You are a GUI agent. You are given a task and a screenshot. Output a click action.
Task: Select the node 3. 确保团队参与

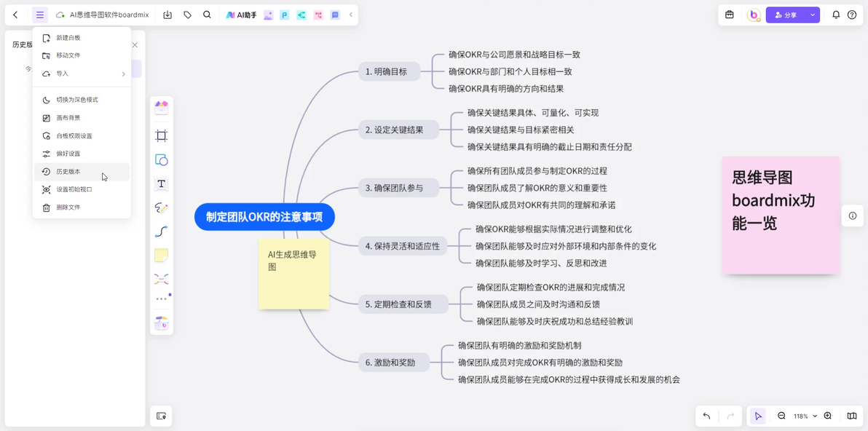pyautogui.click(x=398, y=188)
